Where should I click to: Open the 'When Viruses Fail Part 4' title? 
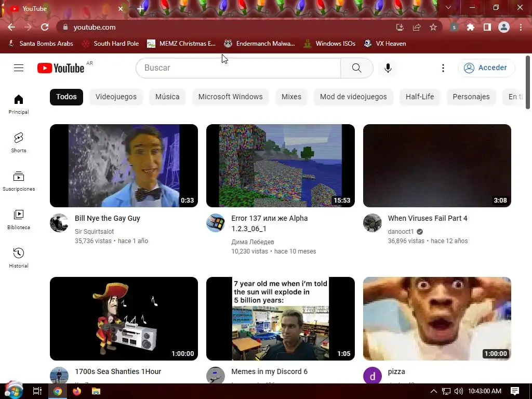[x=428, y=218]
